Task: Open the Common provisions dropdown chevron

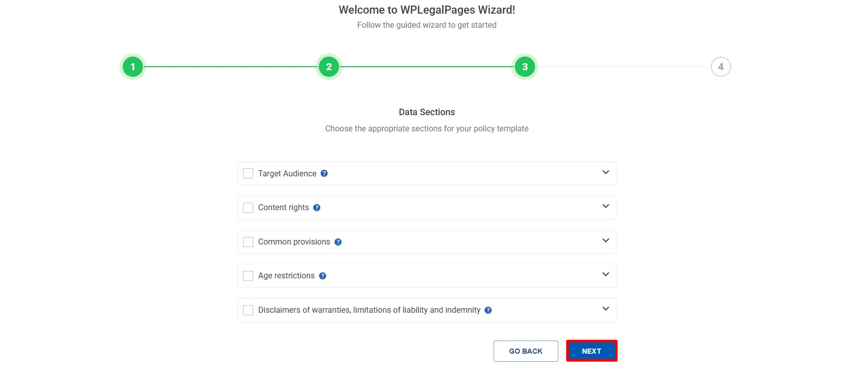Action: click(x=606, y=240)
